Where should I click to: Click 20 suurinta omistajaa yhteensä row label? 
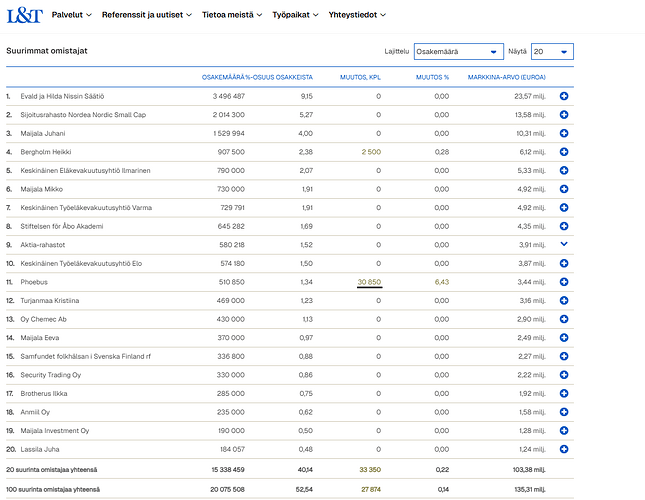[52, 470]
